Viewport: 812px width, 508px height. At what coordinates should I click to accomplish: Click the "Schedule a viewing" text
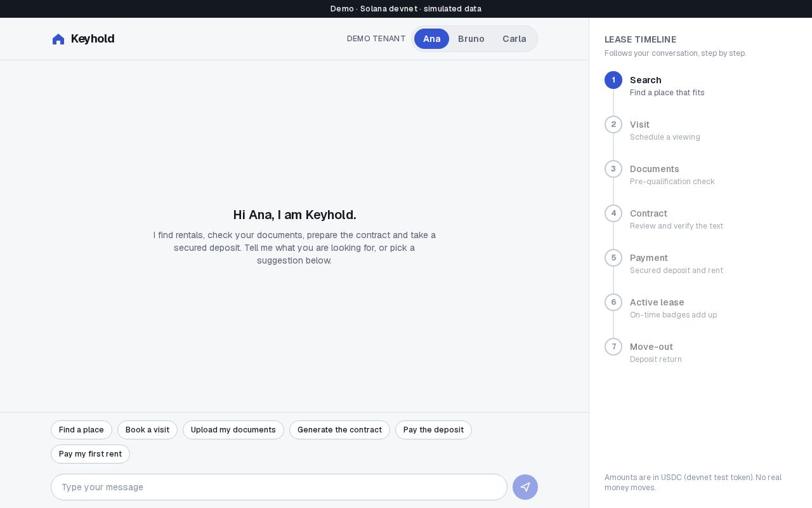(665, 137)
